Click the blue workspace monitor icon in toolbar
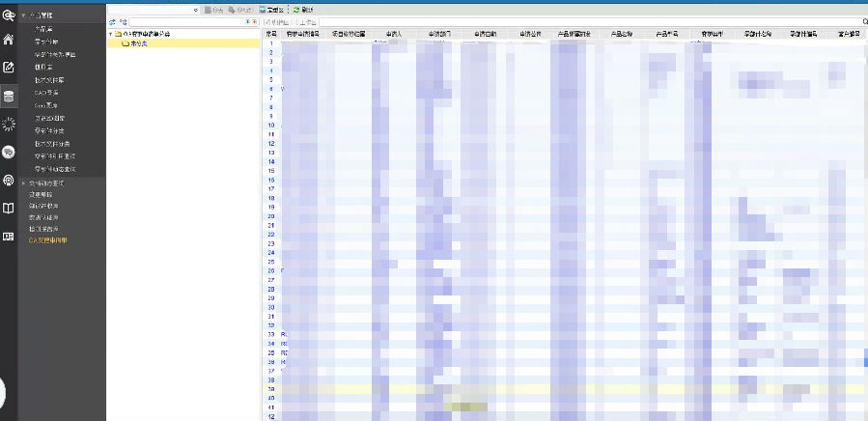Image resolution: width=868 pixels, height=421 pixels. [x=263, y=10]
